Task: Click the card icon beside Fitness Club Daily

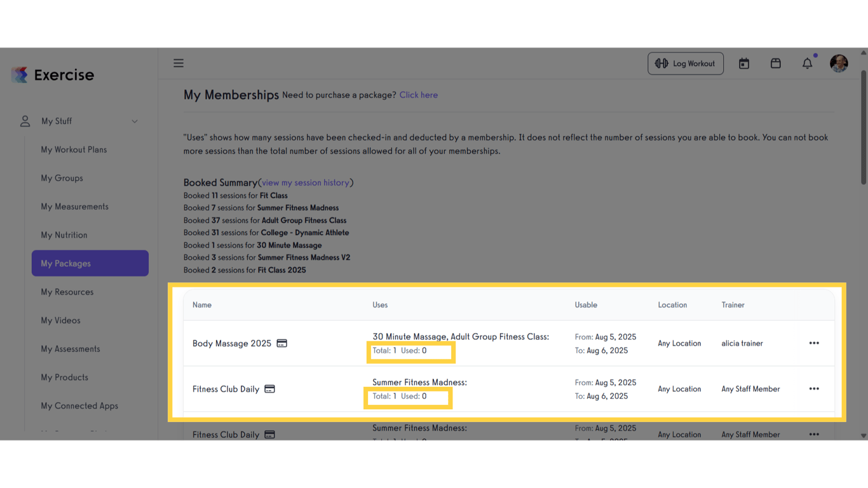Action: (269, 388)
